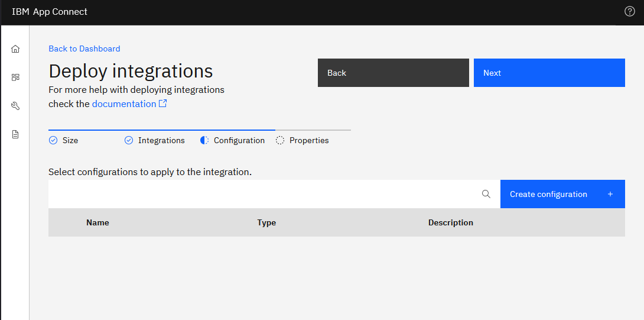Click the IBM App Connect title
This screenshot has width=644, height=320.
[50, 11]
